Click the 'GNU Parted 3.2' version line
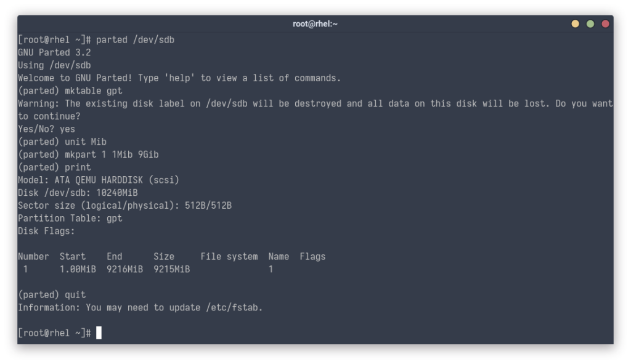This screenshot has height=364, width=631. [x=54, y=52]
